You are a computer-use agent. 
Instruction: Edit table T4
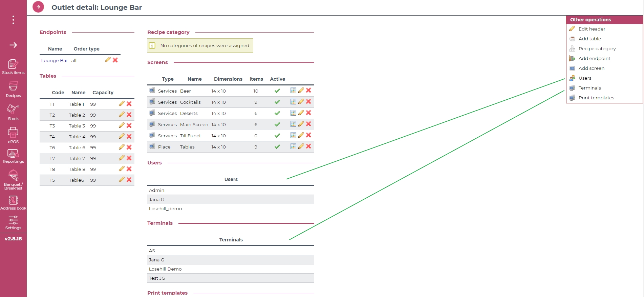pos(122,136)
